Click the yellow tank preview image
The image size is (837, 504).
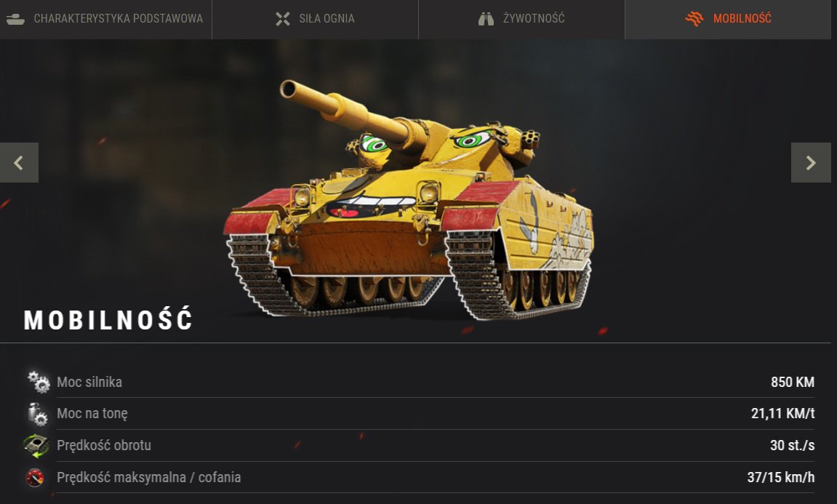pos(409,199)
